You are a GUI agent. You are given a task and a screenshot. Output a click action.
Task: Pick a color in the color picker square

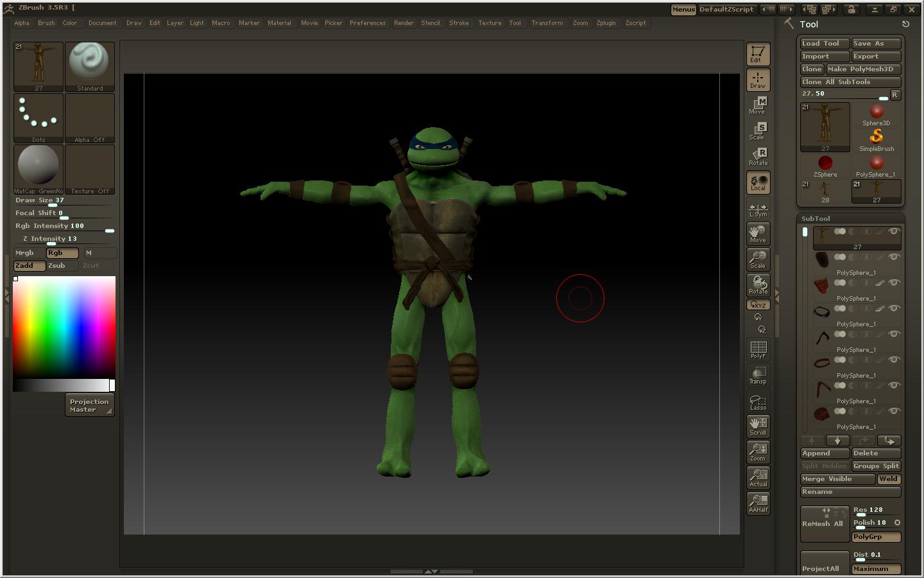coord(64,327)
